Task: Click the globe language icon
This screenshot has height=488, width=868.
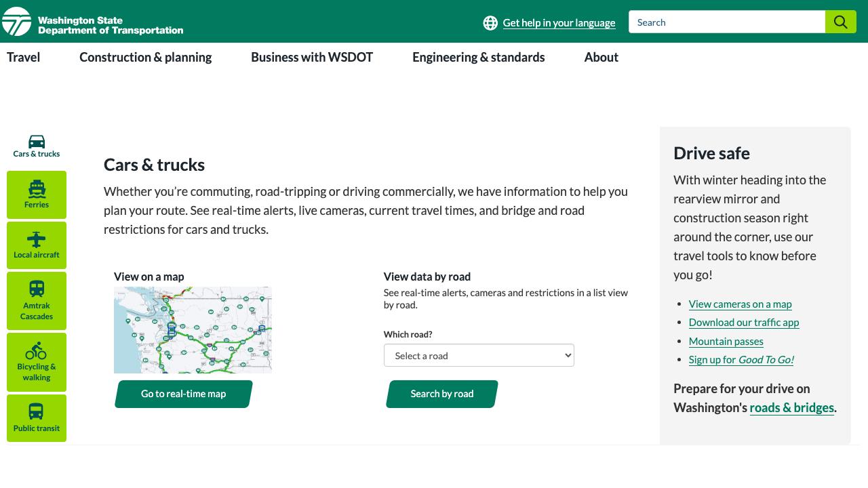Action: (x=490, y=23)
